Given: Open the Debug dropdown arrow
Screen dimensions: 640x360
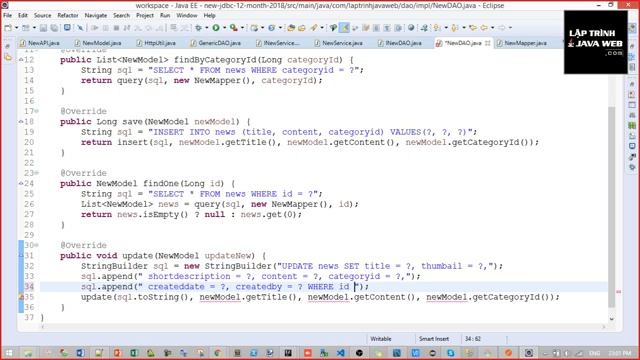Looking at the screenshot, I should [207, 28].
